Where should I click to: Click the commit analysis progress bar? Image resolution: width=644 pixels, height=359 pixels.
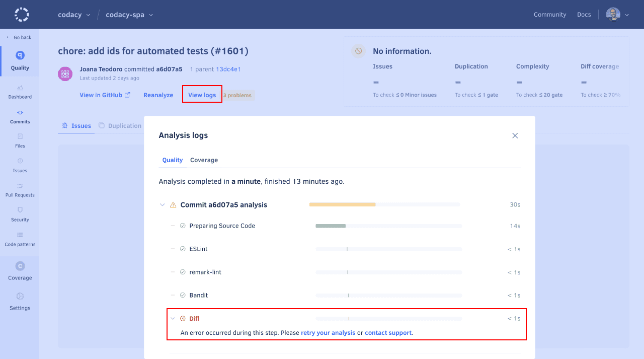384,204
